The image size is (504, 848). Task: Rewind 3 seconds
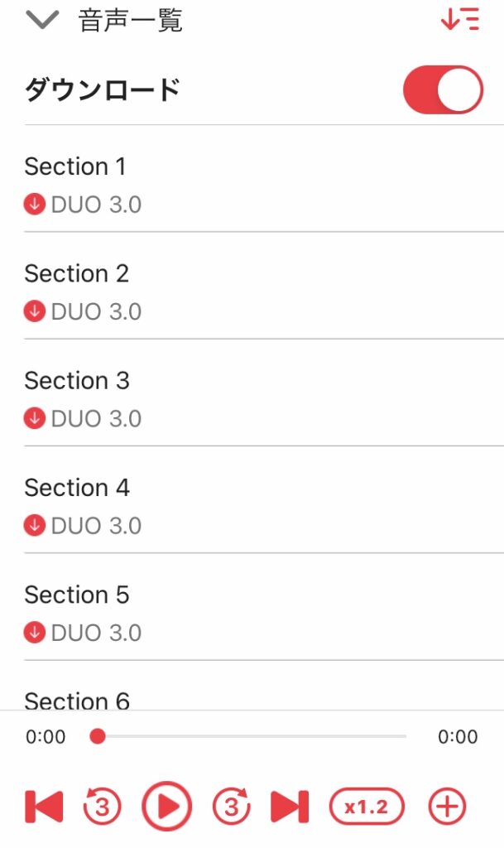pos(103,807)
